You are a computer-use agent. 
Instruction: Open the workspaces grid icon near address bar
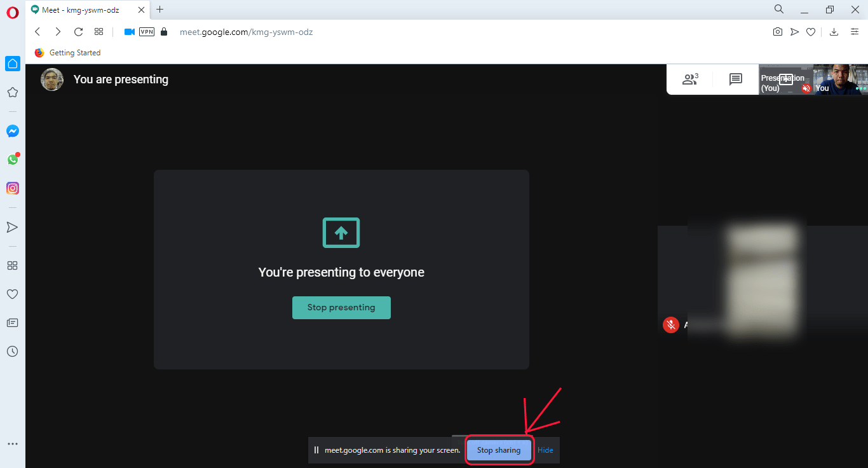tap(98, 31)
